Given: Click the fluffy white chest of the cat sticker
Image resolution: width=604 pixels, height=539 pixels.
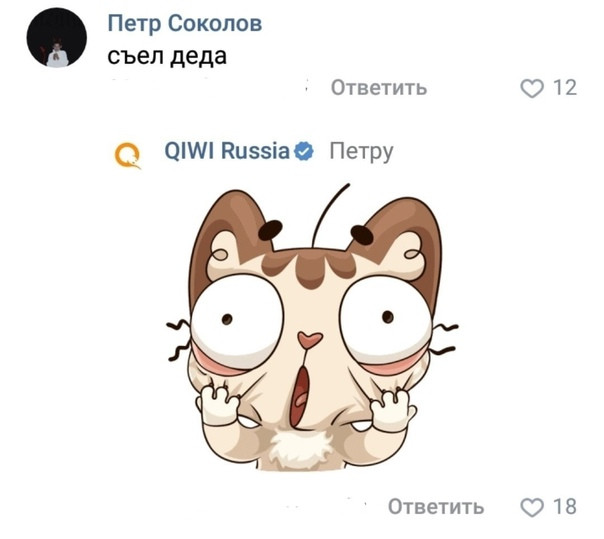Looking at the screenshot, I should [x=300, y=449].
